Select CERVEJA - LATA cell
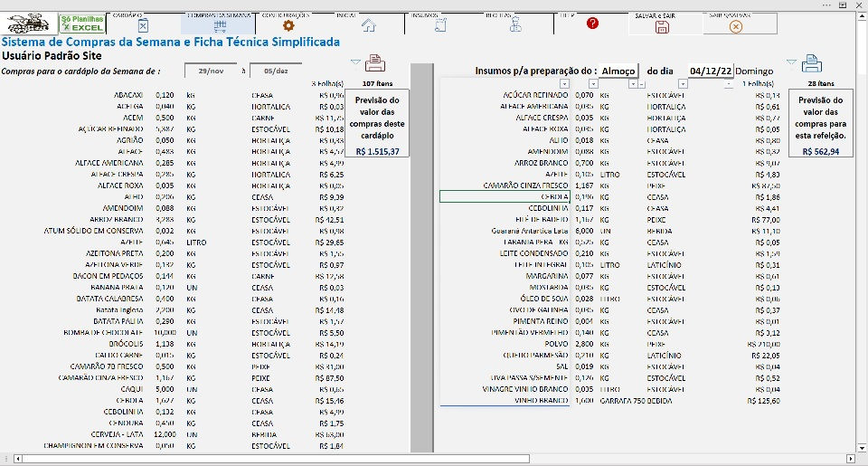Viewport: 868px width, 466px height. coord(117,434)
